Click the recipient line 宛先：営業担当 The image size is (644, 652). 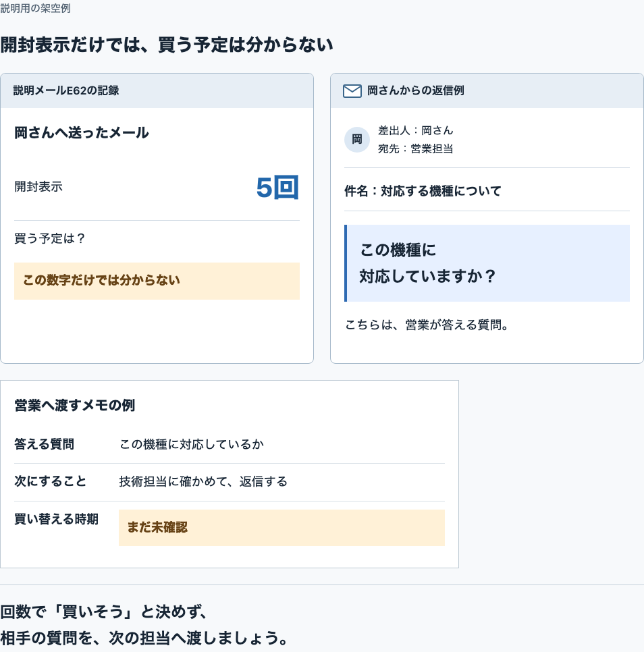coord(415,148)
